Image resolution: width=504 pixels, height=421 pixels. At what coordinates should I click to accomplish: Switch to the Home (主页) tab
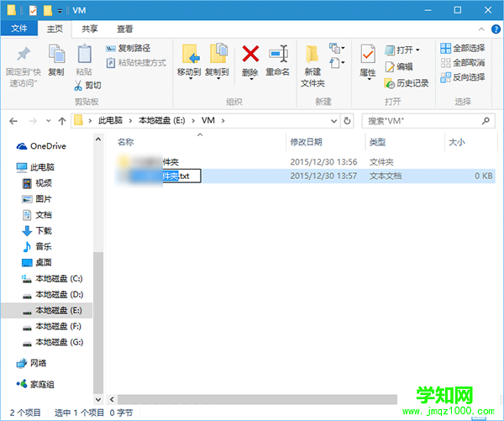[x=55, y=29]
